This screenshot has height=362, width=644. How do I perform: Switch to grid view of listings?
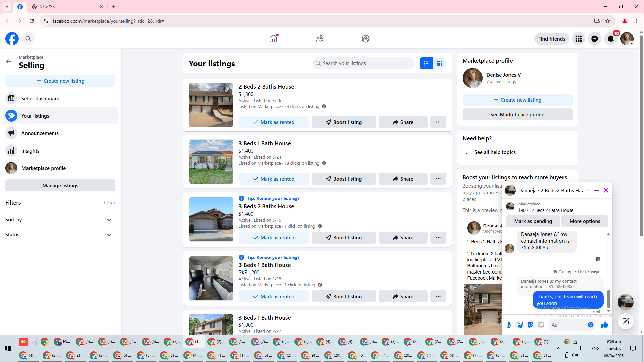pyautogui.click(x=439, y=63)
